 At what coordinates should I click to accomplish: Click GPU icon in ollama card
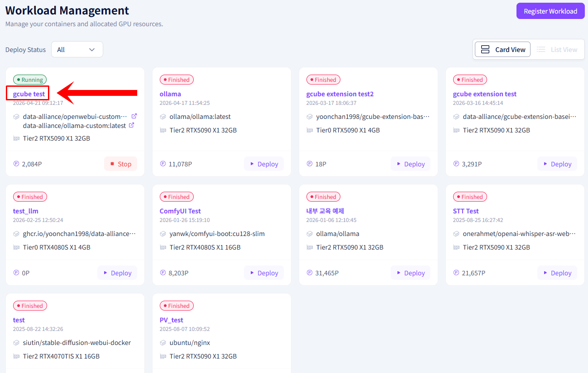pyautogui.click(x=163, y=130)
